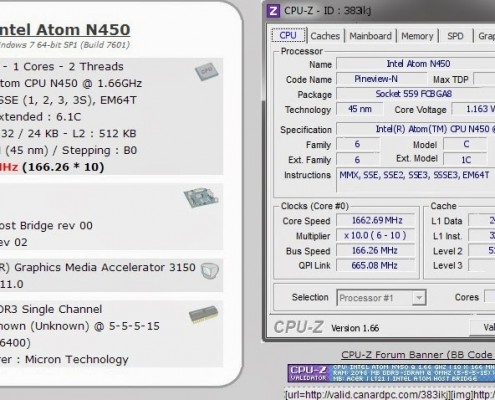Click 'Micron Technology' manufacturer text
Image resolution: width=495 pixels, height=400 pixels.
click(x=77, y=359)
